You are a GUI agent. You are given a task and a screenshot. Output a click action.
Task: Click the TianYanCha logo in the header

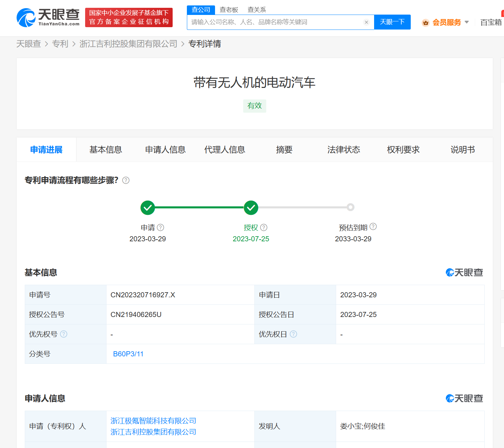[48, 18]
